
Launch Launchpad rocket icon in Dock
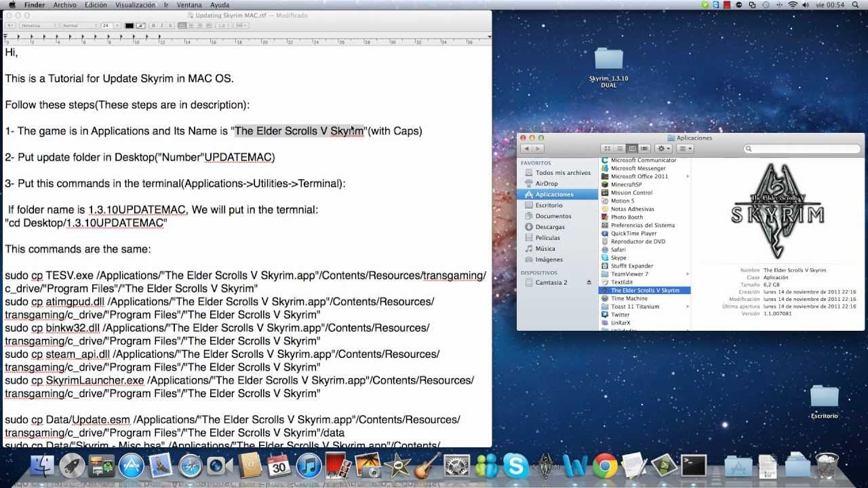(73, 466)
